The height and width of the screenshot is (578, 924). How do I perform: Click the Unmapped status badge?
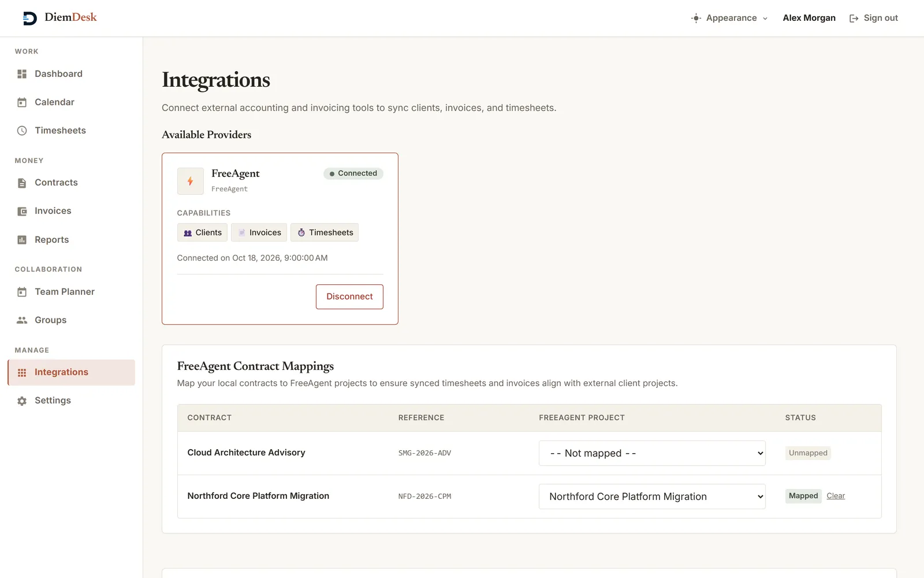(808, 453)
